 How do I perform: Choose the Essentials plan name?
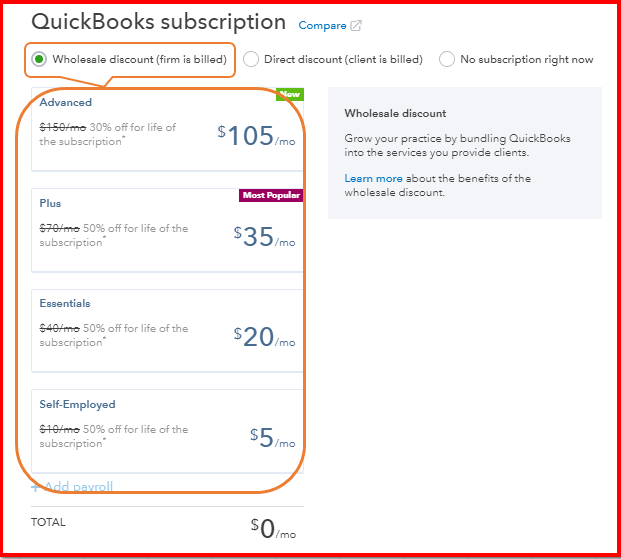(x=65, y=303)
